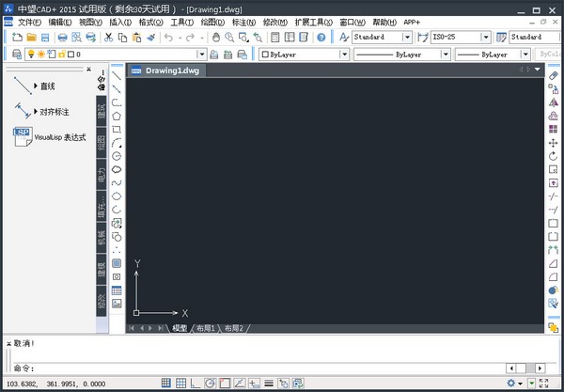Switch to the 布局1 layout tab
The height and width of the screenshot is (392, 564).
205,328
